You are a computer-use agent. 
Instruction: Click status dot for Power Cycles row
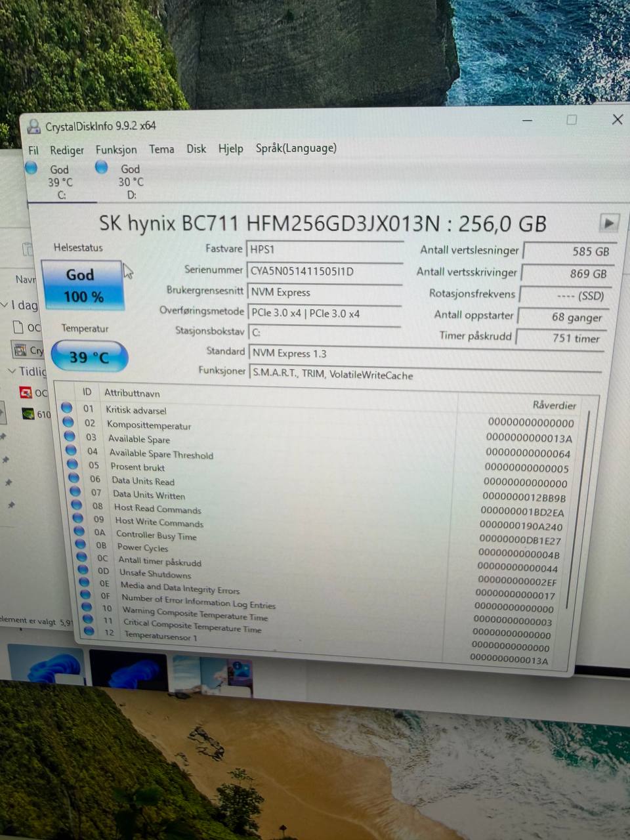point(81,544)
